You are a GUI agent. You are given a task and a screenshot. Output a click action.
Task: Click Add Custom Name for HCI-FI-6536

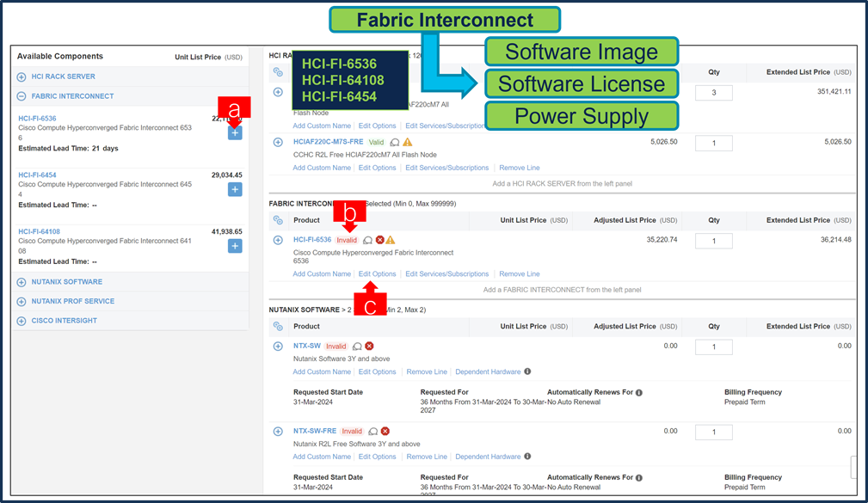322,274
